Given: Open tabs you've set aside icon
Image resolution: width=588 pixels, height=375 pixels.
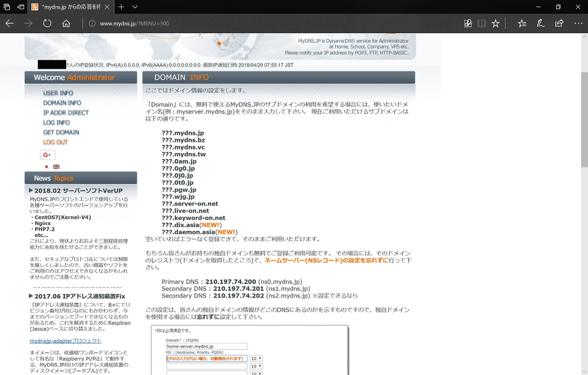Looking at the screenshot, I should pyautogui.click(x=7, y=7).
